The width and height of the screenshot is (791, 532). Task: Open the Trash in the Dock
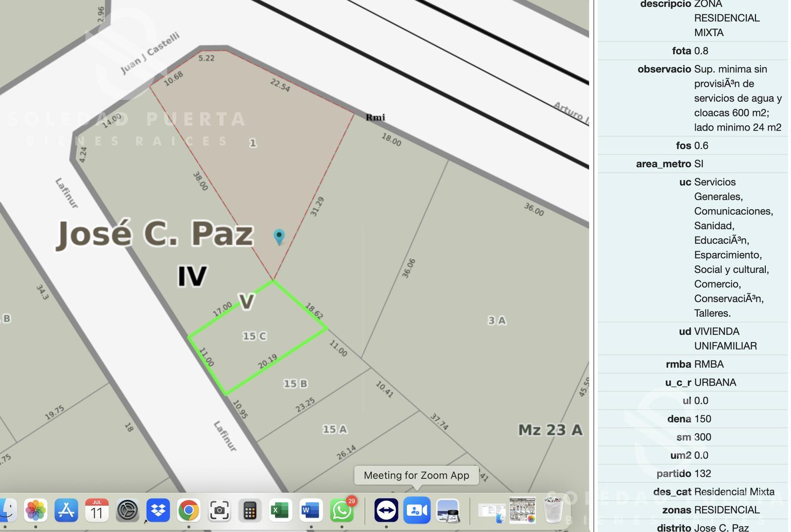coord(553,510)
